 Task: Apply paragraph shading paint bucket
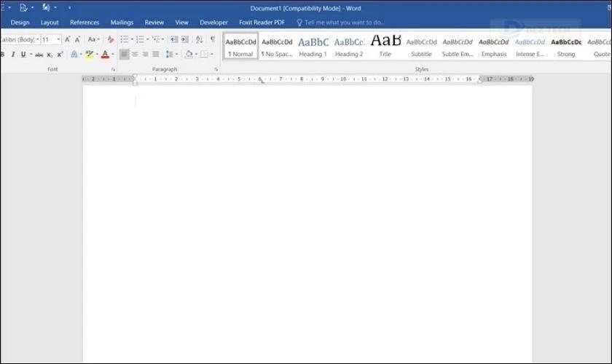click(x=189, y=55)
